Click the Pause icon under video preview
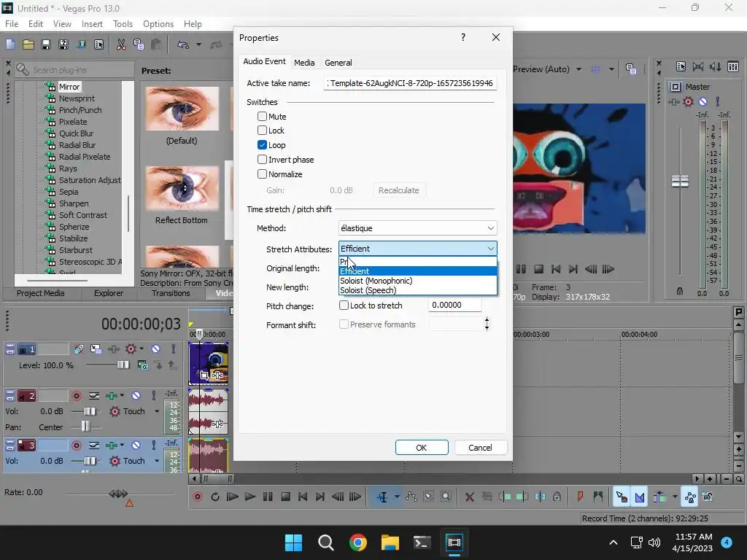 (521, 270)
